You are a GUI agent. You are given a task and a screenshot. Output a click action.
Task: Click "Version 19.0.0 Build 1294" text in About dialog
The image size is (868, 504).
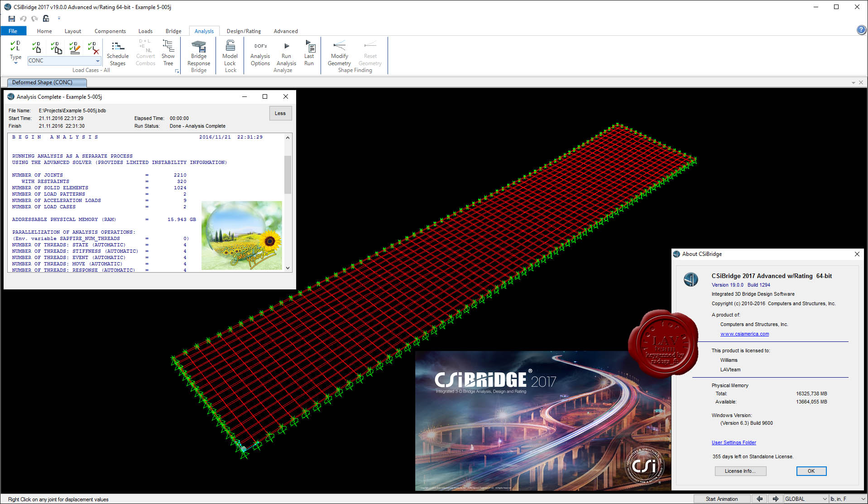741,285
